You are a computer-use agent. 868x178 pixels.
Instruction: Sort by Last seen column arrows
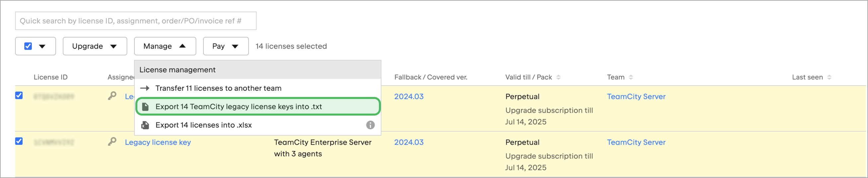[x=829, y=77]
